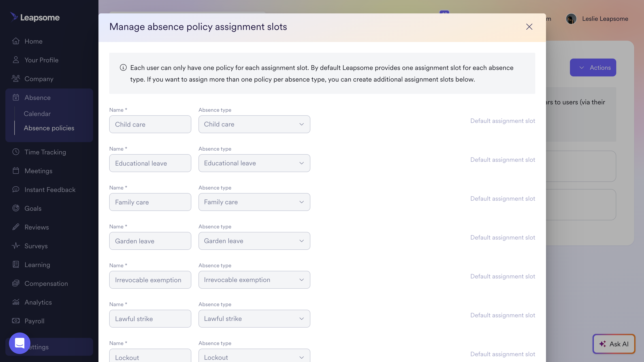Expand the Garden leave absence type dropdown
The image size is (644, 362).
point(254,241)
